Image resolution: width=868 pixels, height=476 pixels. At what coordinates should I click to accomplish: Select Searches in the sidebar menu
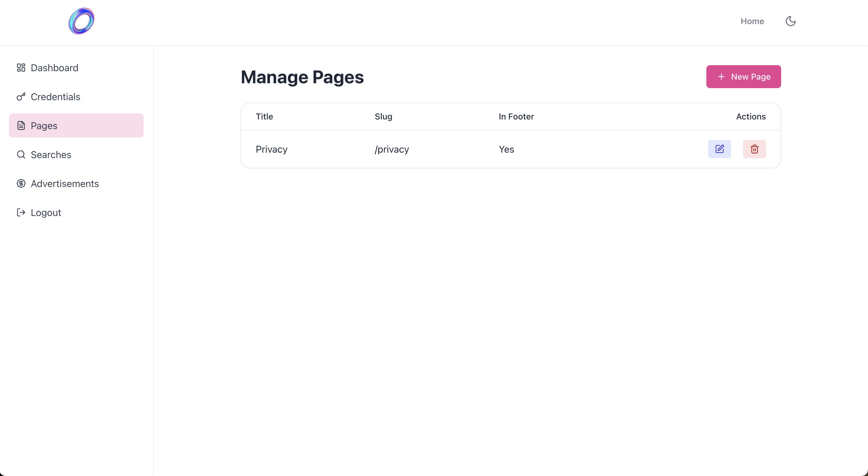[51, 155]
